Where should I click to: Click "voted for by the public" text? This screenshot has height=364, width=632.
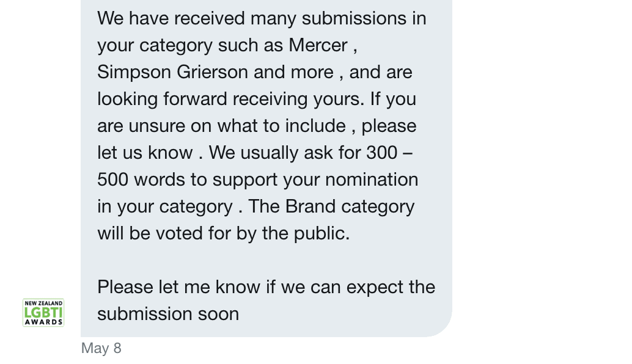(x=251, y=233)
